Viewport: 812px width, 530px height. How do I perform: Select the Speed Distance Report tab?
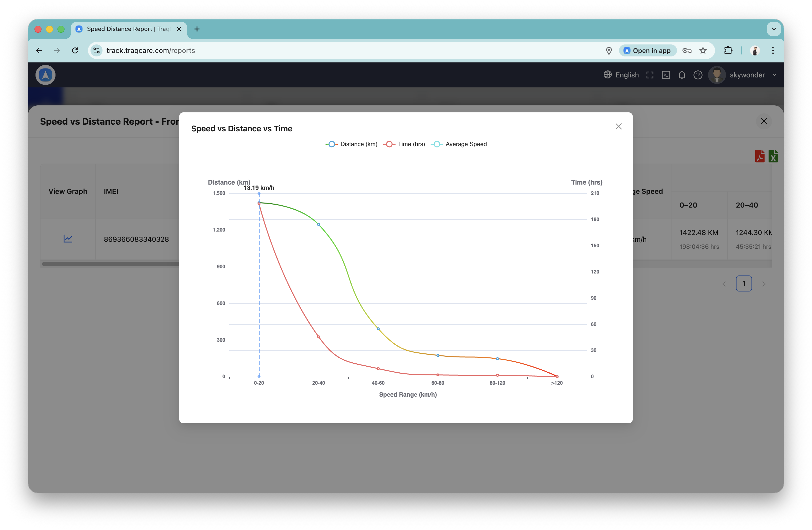(x=128, y=29)
